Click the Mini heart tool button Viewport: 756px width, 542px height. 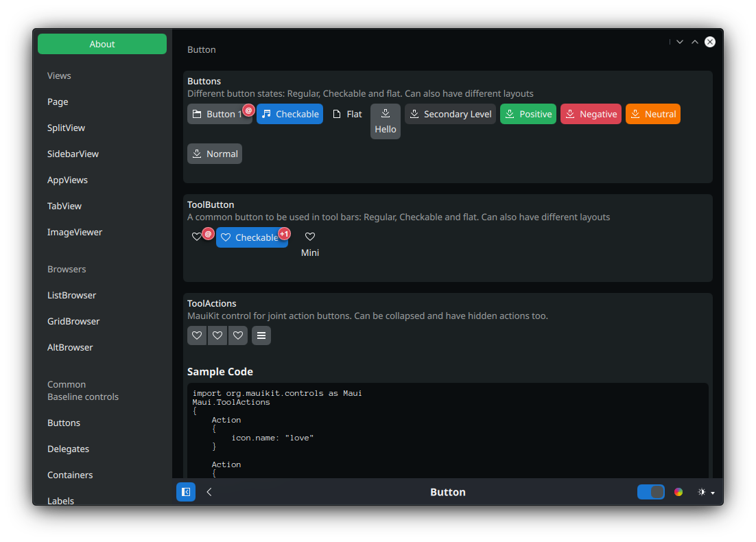point(310,244)
